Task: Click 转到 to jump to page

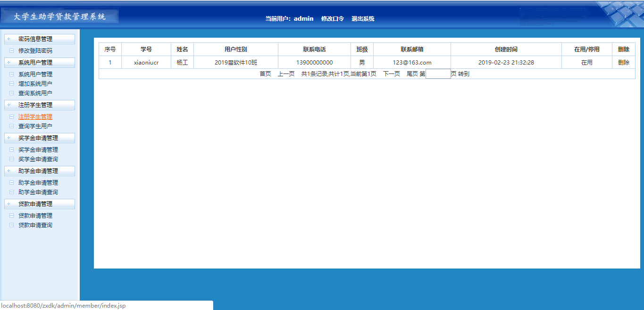Action: [x=464, y=74]
